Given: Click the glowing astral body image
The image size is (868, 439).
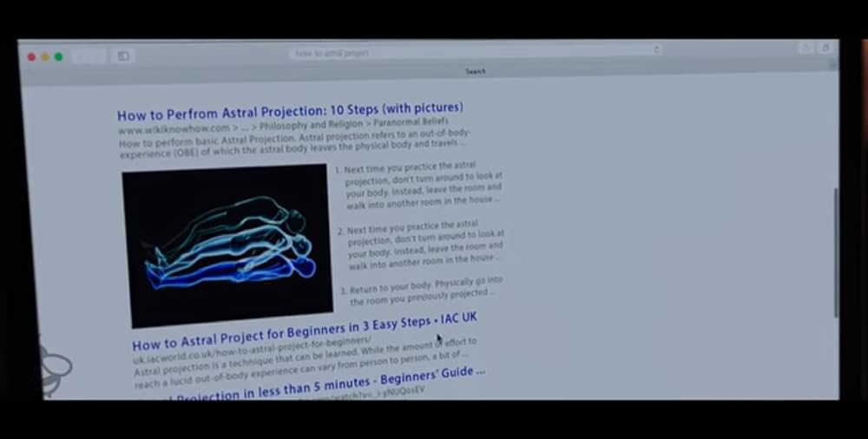Looking at the screenshot, I should [227, 245].
